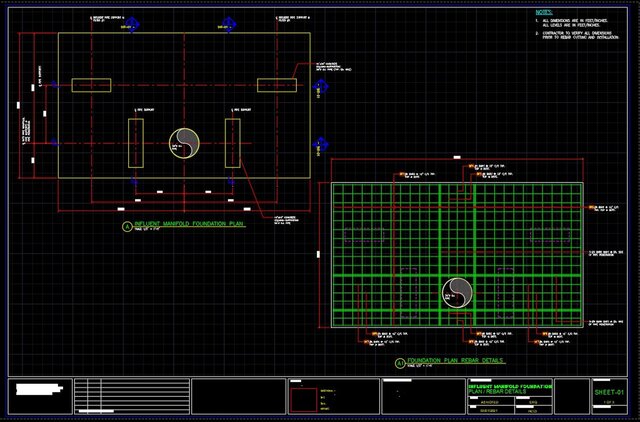Image resolution: width=640 pixels, height=422 pixels.
Task: Select the circled number beside Influent Manifold Foundation Plan
Action: [126, 227]
